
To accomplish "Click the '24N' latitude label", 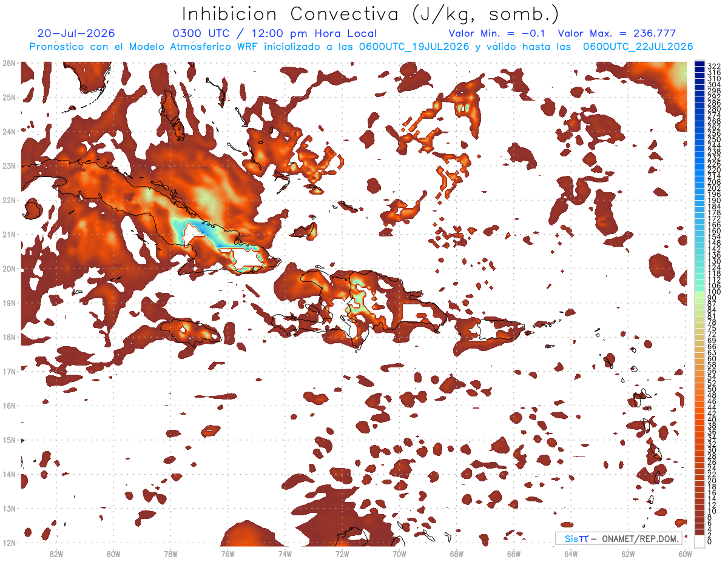I will [8, 131].
